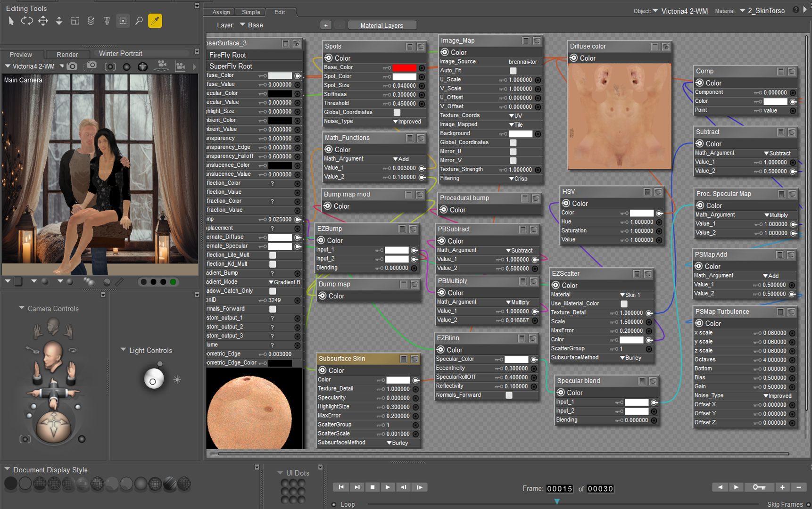Click the green color dot below preview
Image resolution: width=812 pixels, height=509 pixels.
173,282
